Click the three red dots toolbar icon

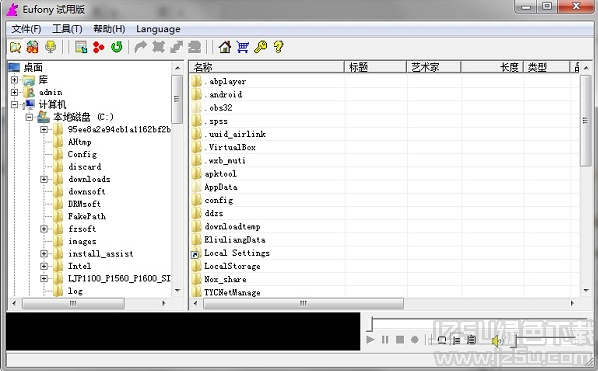pyautogui.click(x=99, y=47)
